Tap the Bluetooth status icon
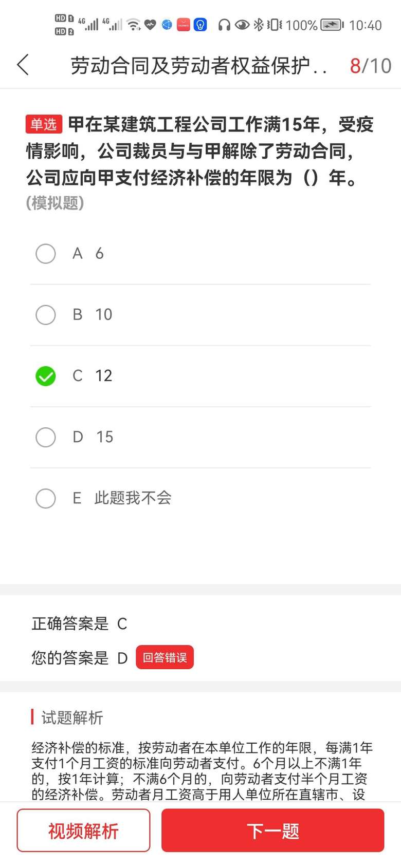 (x=259, y=25)
